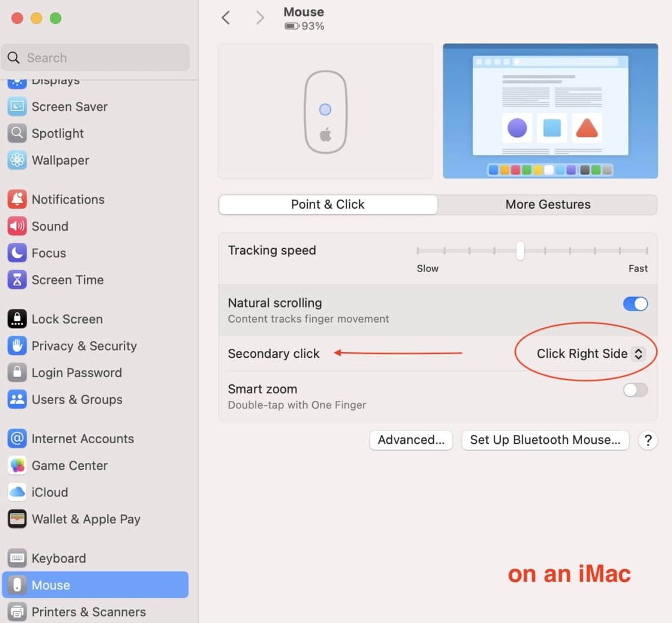Click the Fast end of tracking slider
This screenshot has width=672, height=623.
(637, 268)
